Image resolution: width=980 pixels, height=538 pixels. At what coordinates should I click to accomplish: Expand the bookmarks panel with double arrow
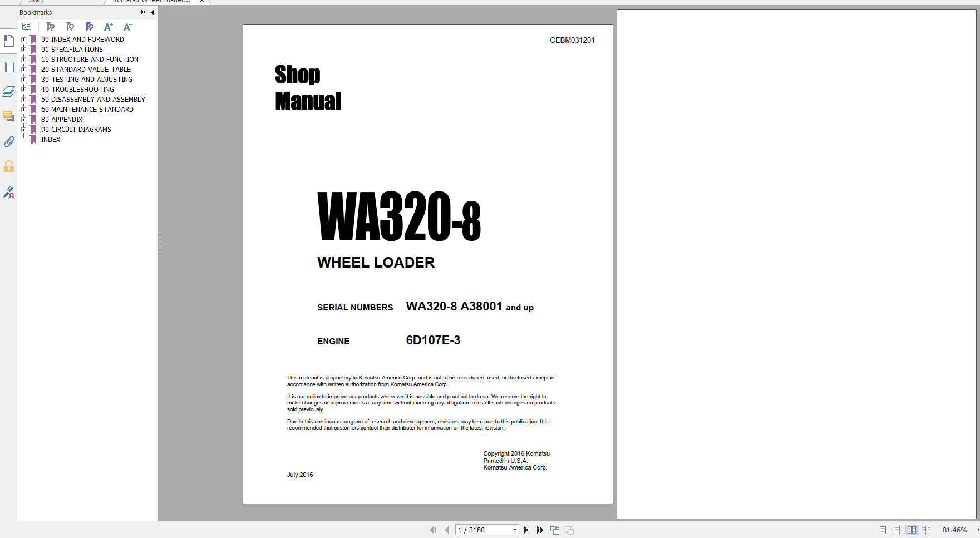pyautogui.click(x=144, y=12)
